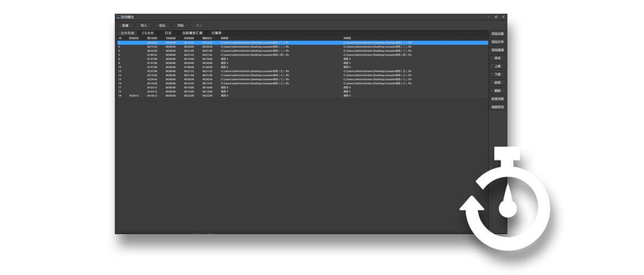Select audio source 通道 7

click(x=347, y=91)
